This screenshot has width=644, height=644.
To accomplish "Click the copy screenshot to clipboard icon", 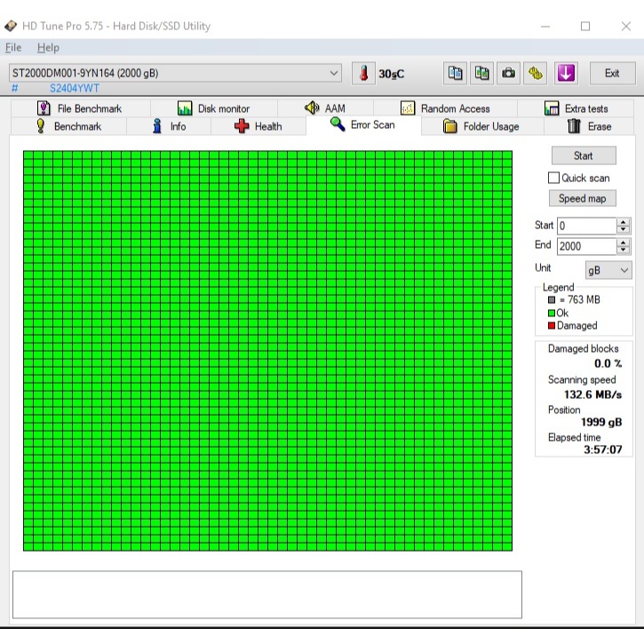I will coord(481,74).
